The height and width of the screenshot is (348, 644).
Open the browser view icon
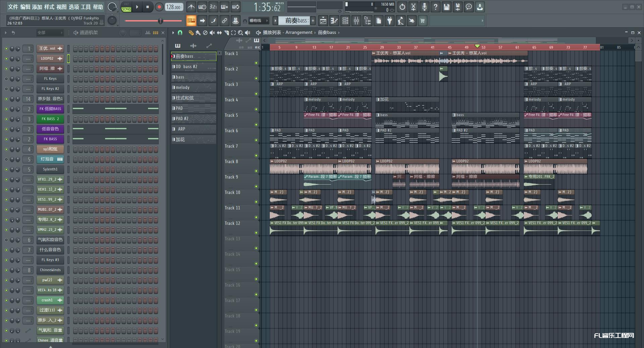[x=367, y=21]
